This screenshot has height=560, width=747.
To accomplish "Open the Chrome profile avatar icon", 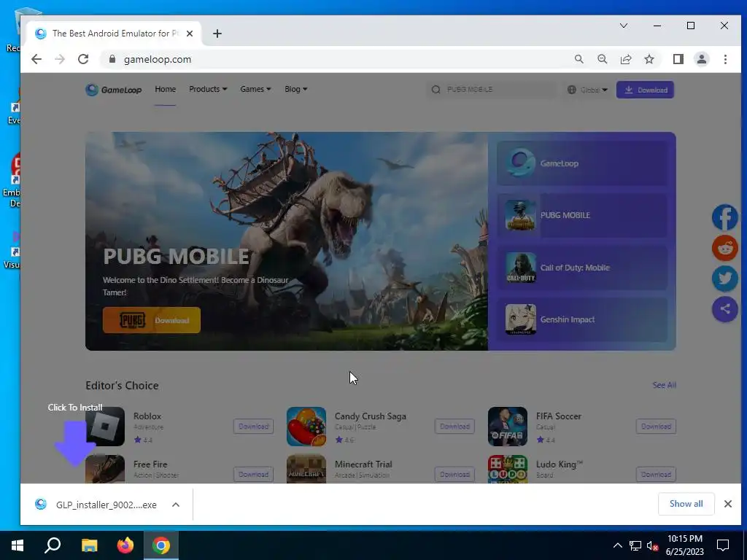I will [x=702, y=59].
